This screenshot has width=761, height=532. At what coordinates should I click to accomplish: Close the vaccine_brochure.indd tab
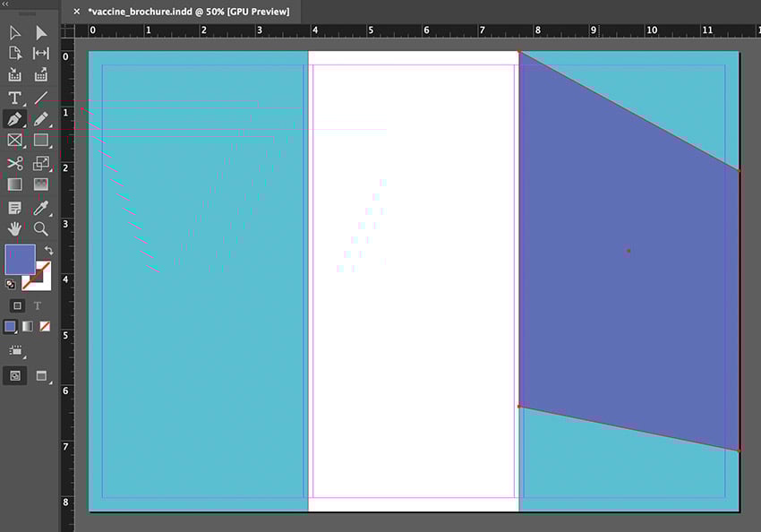(76, 11)
